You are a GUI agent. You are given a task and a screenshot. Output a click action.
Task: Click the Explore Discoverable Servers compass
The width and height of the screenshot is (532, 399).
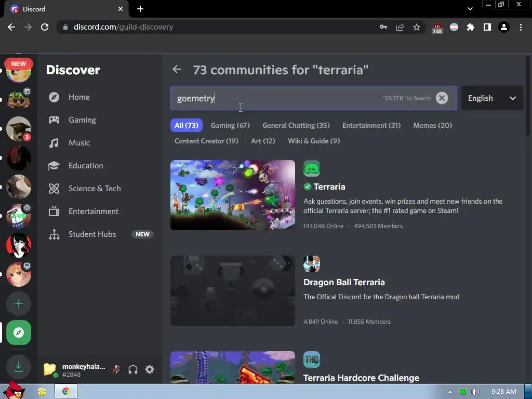coord(19,332)
